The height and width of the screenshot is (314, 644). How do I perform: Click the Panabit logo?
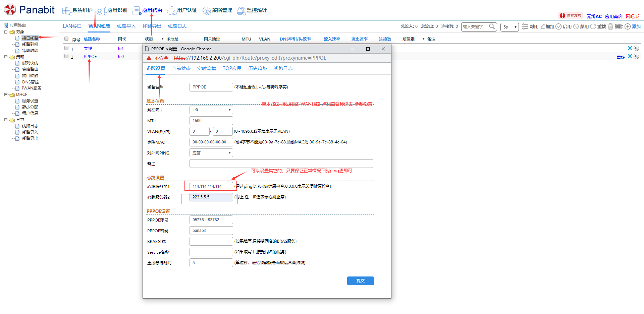29,10
